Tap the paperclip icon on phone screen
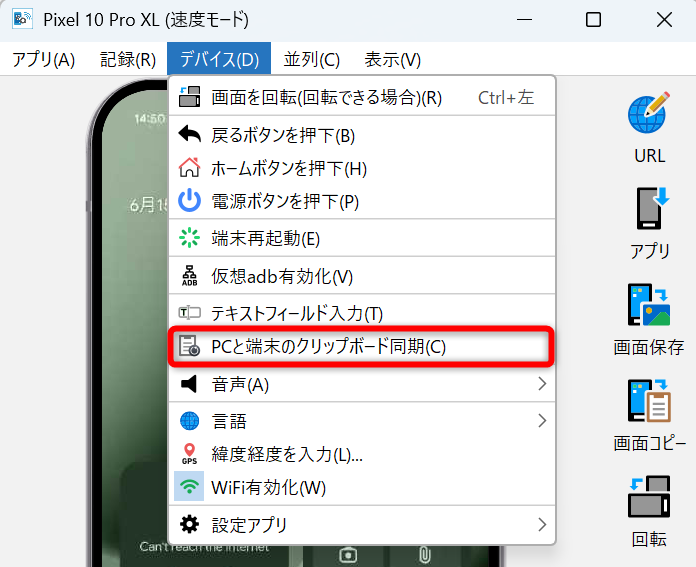The width and height of the screenshot is (696, 567). point(425,555)
